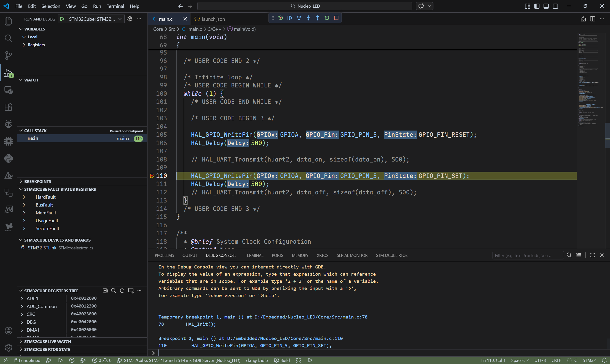Viewport: 610px width, 364px height.
Task: Click Continue in the debug toolbar
Action: [x=290, y=18]
